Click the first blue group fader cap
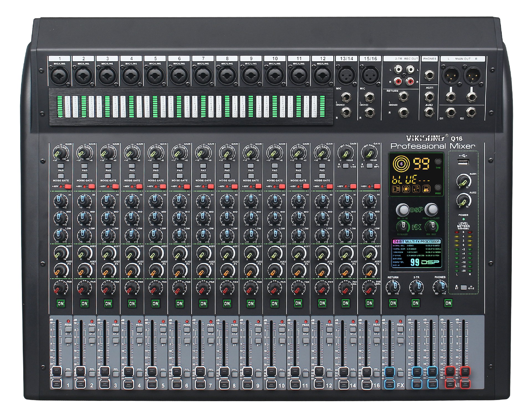The image size is (532, 415). click(x=417, y=378)
